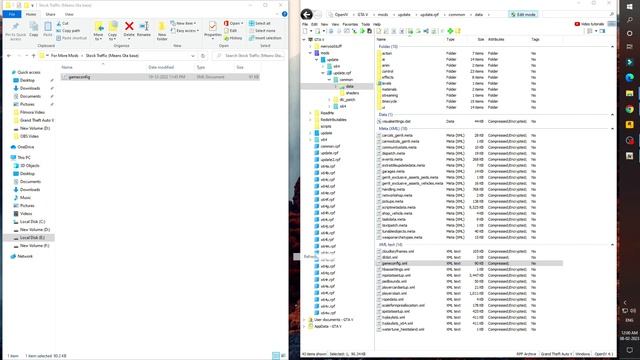
Task: Switch to the View tab in File Explorer
Action: click(69, 14)
